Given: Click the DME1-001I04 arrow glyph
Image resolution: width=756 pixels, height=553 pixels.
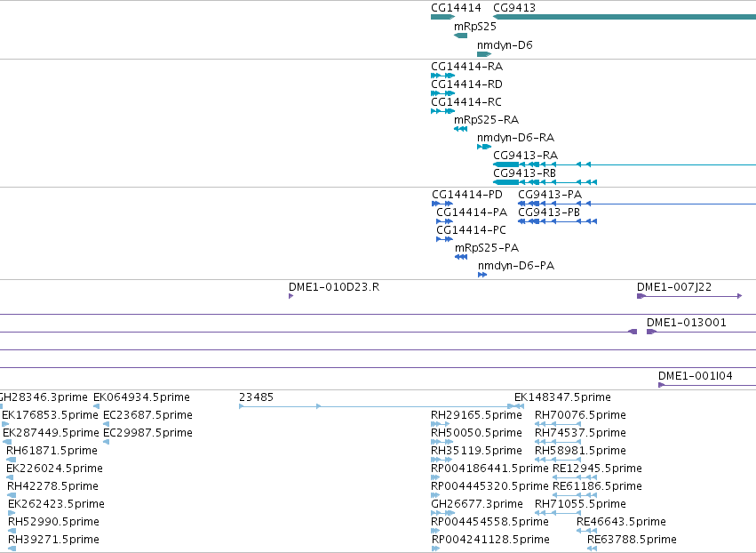Looking at the screenshot, I should [x=662, y=385].
